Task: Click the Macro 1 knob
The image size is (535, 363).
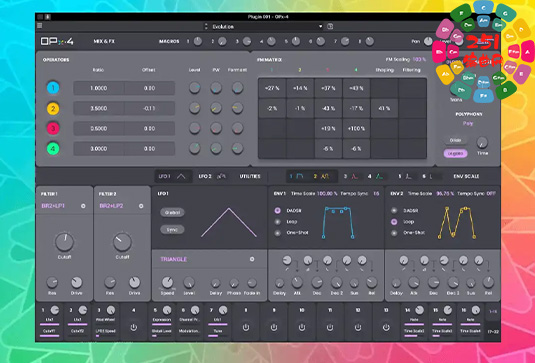Action: click(x=198, y=41)
